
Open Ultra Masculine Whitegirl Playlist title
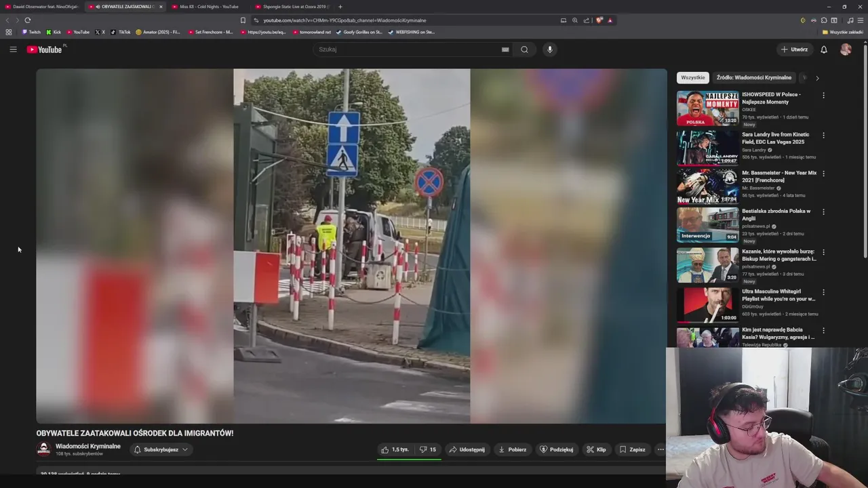pos(778,295)
